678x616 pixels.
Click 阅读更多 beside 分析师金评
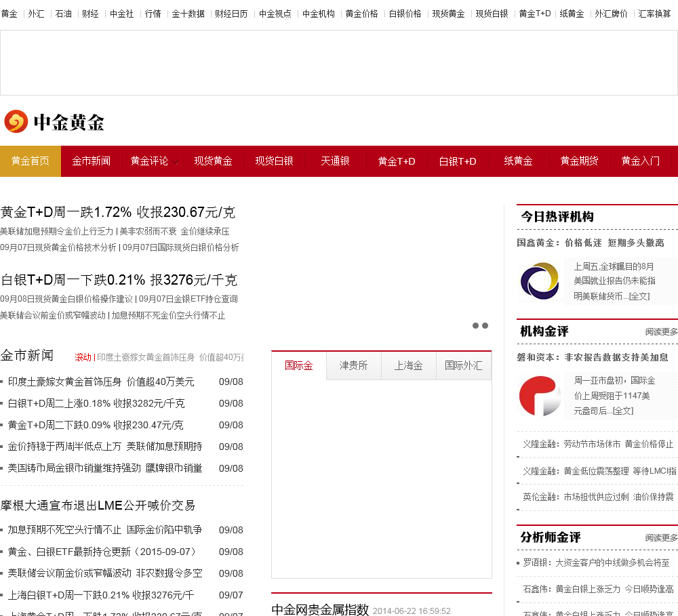point(662,537)
